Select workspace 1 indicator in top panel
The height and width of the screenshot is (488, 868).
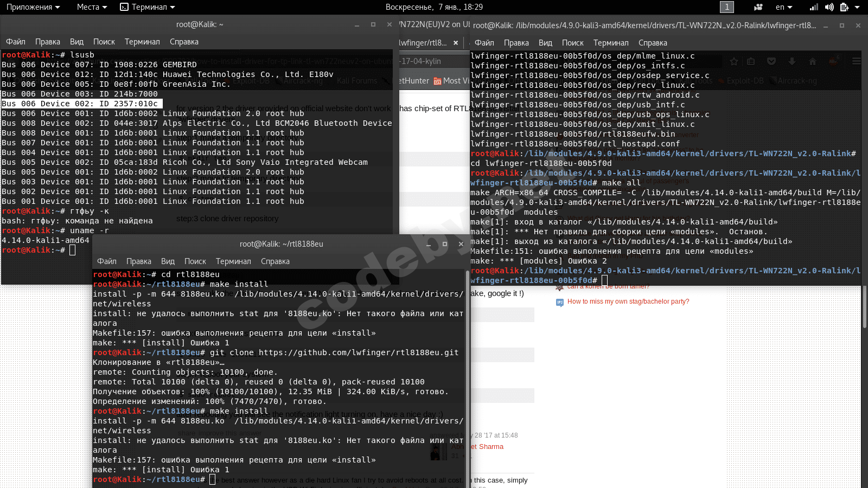(x=726, y=7)
